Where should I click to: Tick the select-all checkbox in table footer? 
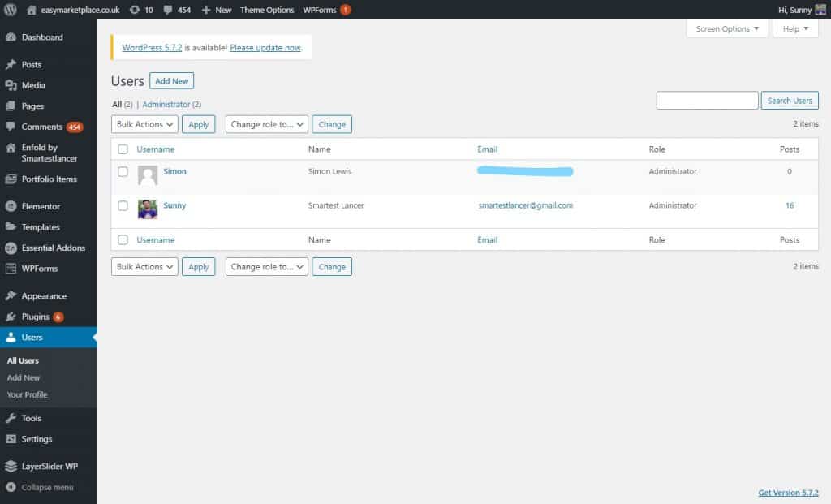(x=123, y=240)
